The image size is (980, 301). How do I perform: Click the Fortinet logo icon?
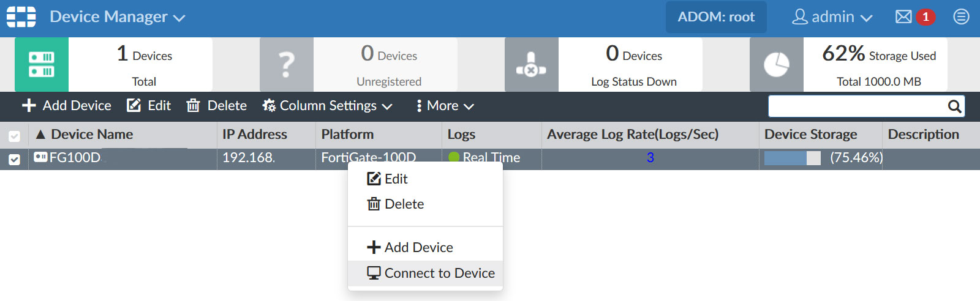pyautogui.click(x=21, y=17)
